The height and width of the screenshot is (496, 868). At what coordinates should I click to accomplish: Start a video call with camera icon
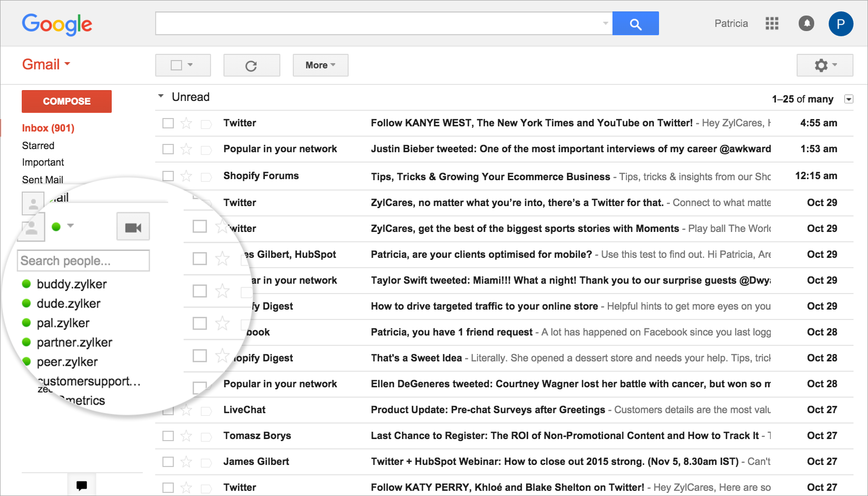tap(133, 227)
